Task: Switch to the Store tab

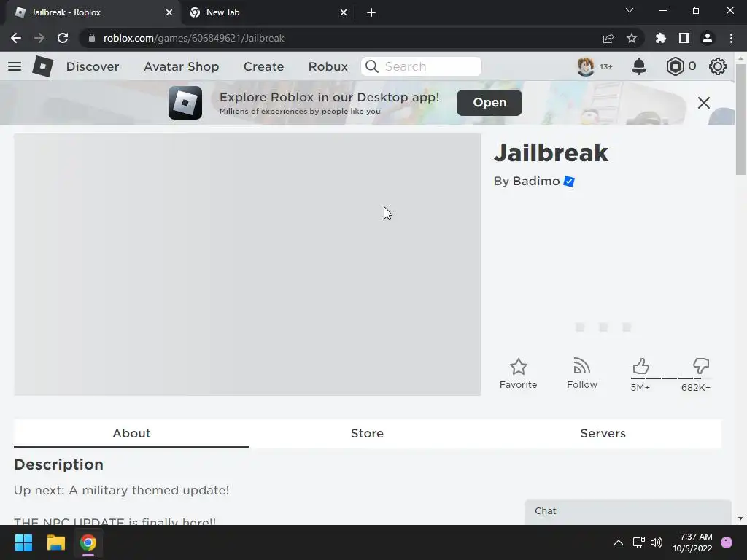Action: click(368, 433)
